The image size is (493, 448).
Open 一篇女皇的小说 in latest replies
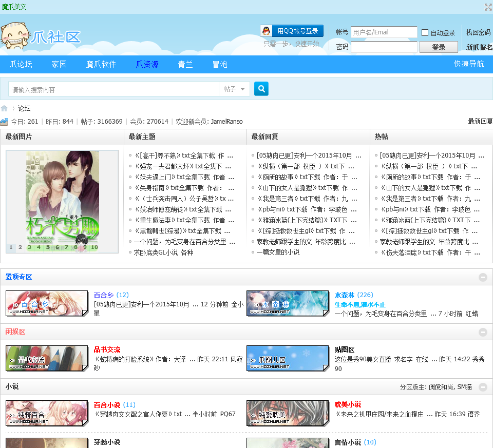(x=278, y=252)
